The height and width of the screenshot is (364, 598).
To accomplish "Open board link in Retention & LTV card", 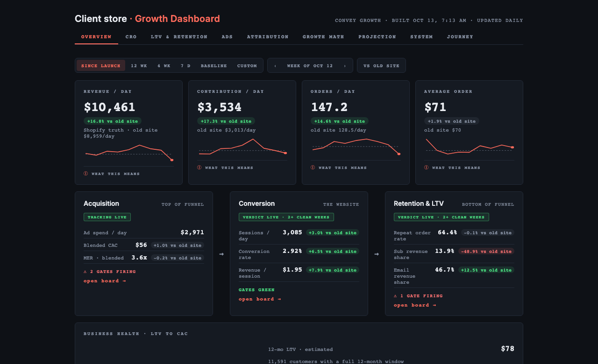I will pos(415,305).
